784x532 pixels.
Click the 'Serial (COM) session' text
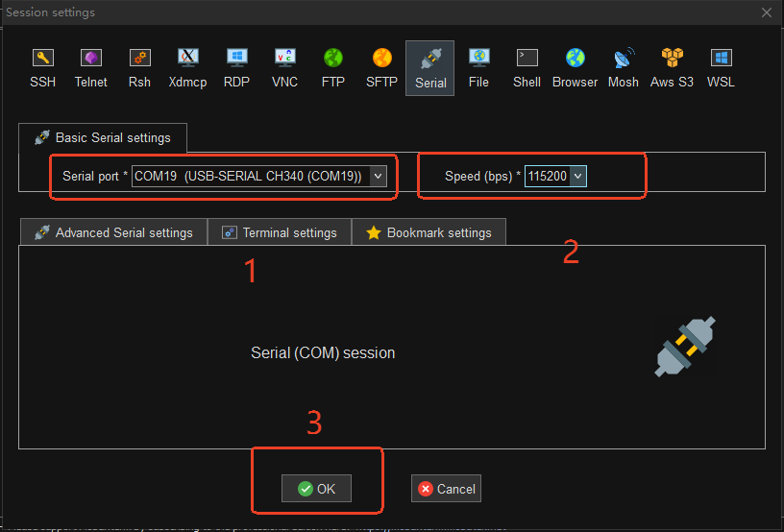click(x=323, y=352)
